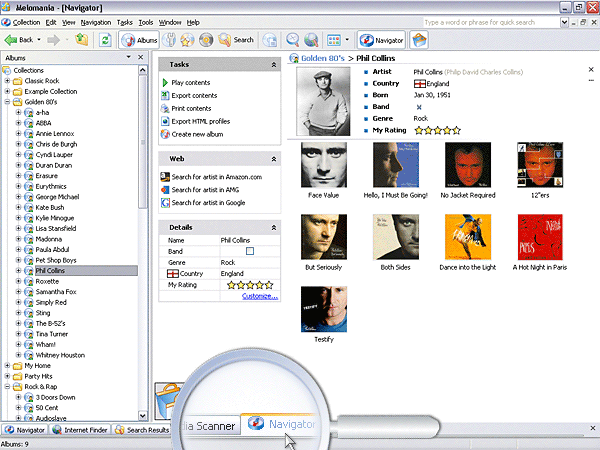This screenshot has width=600, height=450.
Task: Click Play contents in Tasks panel
Action: [x=190, y=82]
